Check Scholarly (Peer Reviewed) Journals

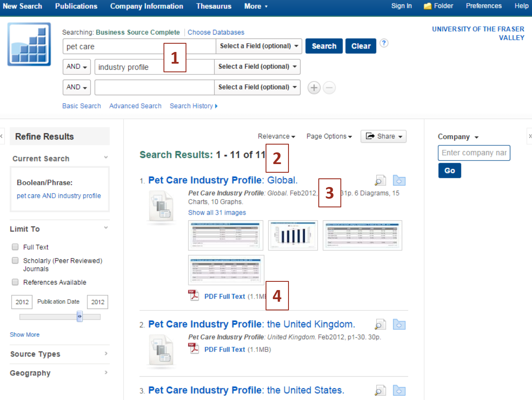pyautogui.click(x=15, y=261)
